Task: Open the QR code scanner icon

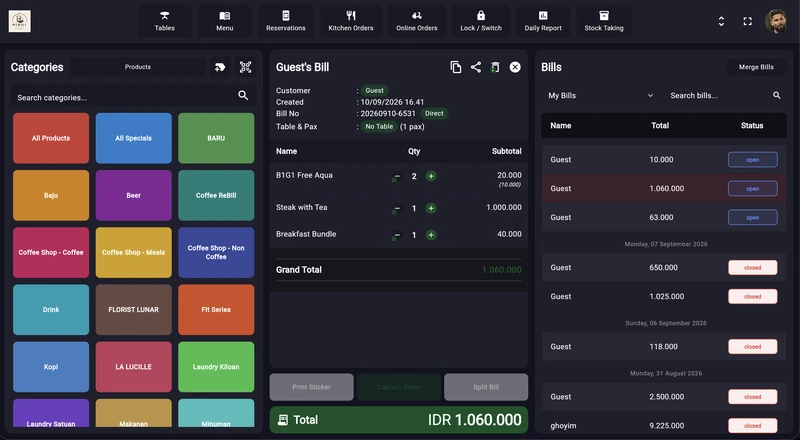Action: tap(245, 67)
